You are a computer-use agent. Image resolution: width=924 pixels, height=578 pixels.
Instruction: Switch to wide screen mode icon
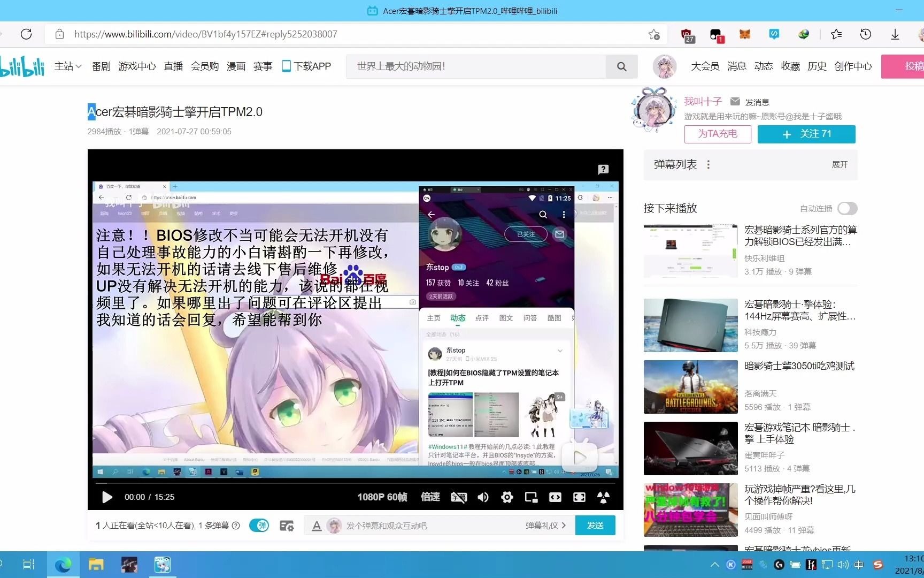pyautogui.click(x=555, y=497)
